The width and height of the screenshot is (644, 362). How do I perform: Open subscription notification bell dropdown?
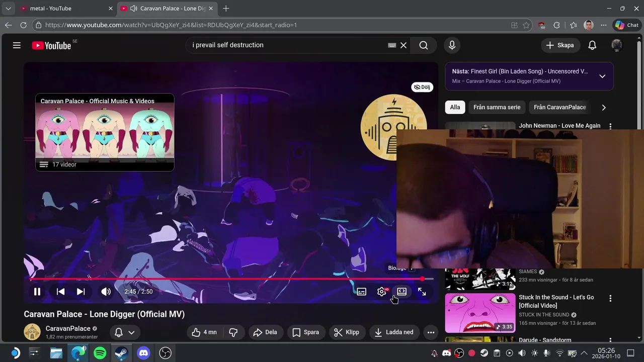click(x=125, y=332)
